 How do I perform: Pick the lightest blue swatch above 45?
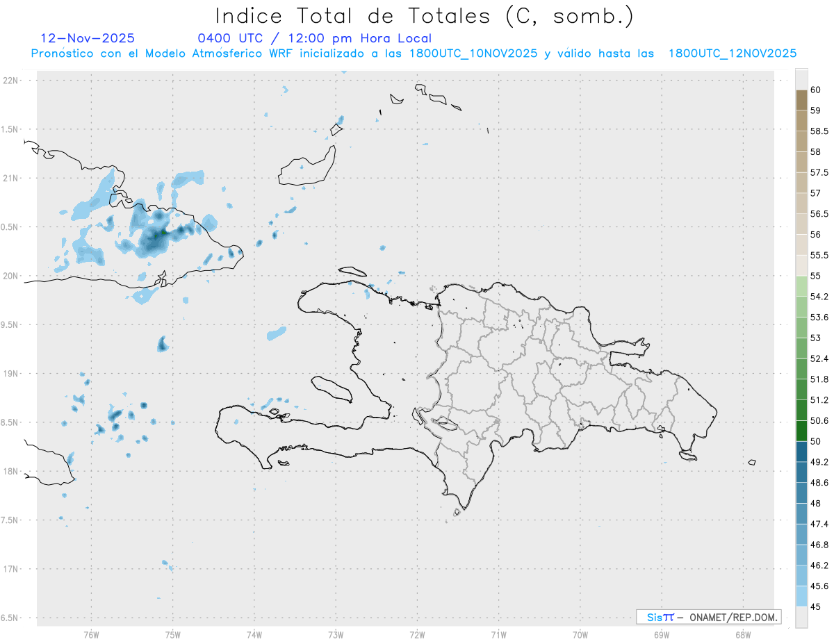tap(801, 596)
